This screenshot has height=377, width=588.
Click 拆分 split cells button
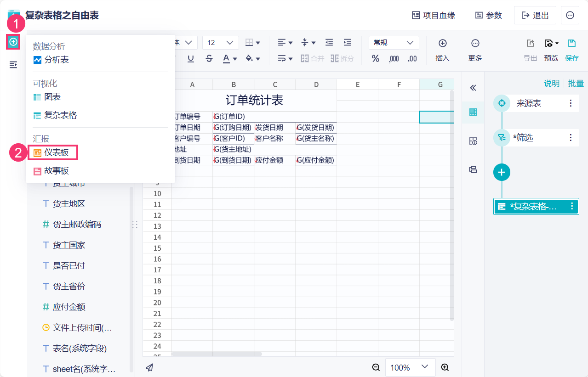[342, 58]
